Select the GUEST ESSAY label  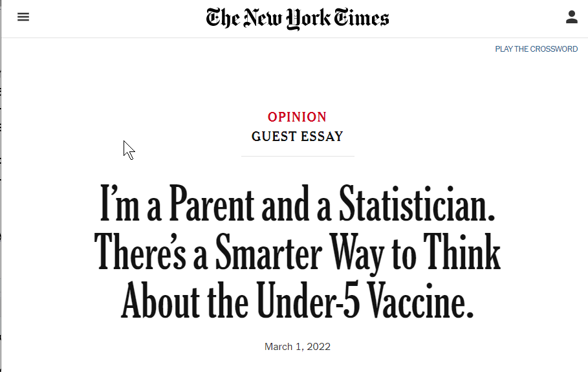298,137
